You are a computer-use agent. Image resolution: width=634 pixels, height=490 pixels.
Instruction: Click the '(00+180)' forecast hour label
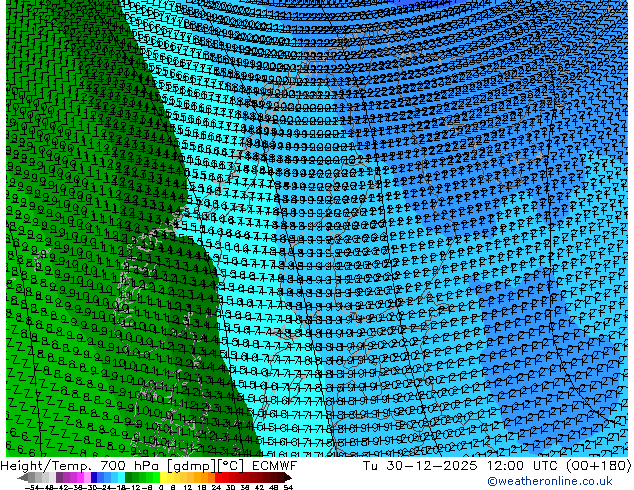tap(598, 466)
